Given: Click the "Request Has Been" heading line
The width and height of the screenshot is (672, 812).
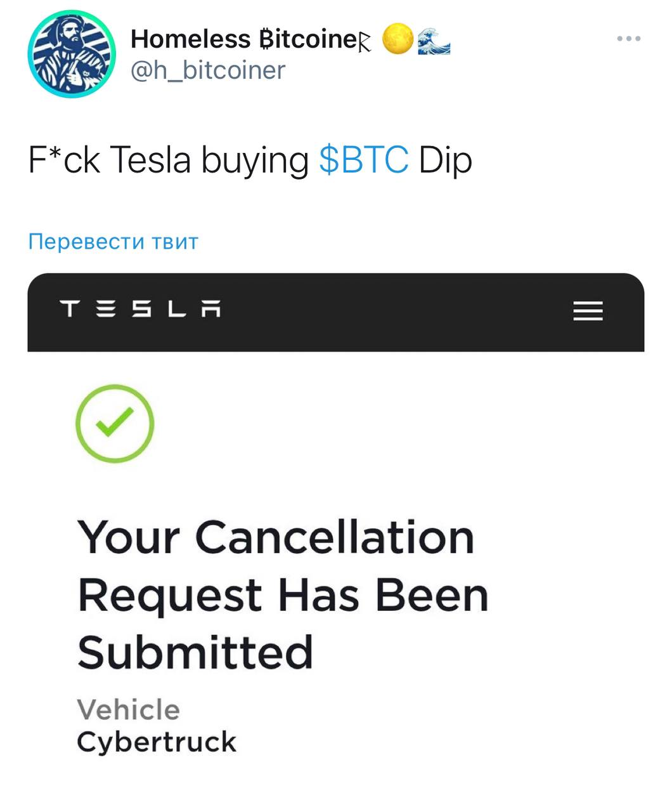Looking at the screenshot, I should (x=283, y=595).
